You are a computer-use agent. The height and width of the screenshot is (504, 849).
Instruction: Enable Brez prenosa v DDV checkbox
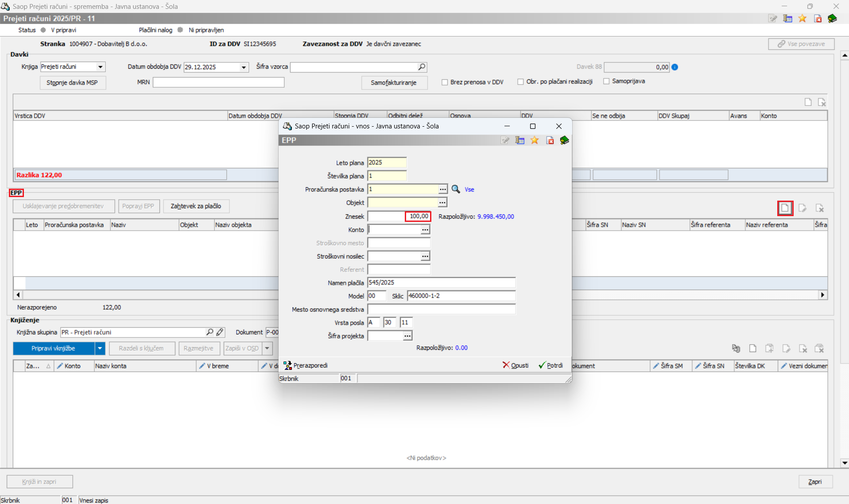pos(445,82)
